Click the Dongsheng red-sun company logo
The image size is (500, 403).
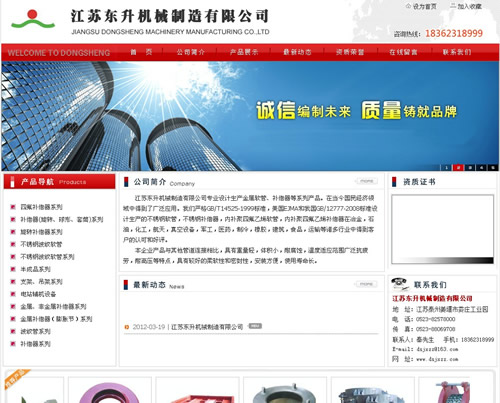click(x=33, y=19)
